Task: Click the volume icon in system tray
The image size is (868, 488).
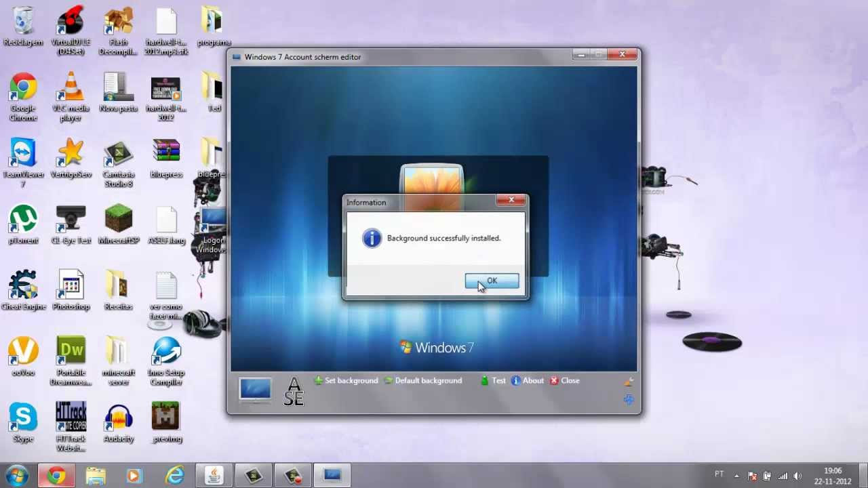Action: click(x=797, y=476)
